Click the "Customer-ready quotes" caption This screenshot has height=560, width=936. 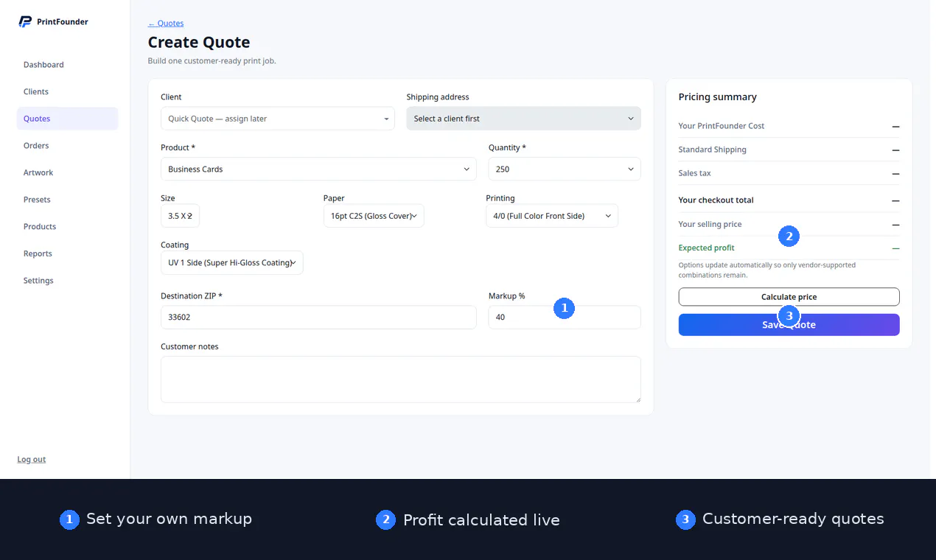tap(793, 519)
